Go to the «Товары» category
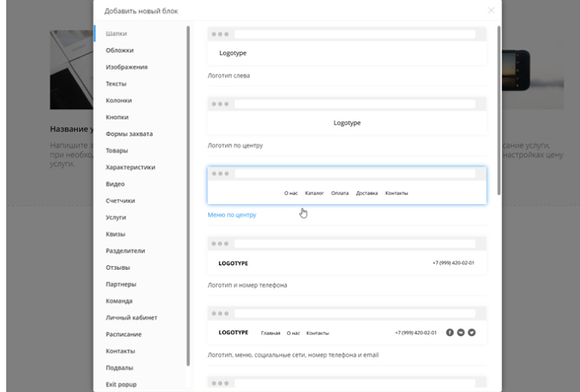Screen dimensions: 580x392 pyautogui.click(x=117, y=151)
